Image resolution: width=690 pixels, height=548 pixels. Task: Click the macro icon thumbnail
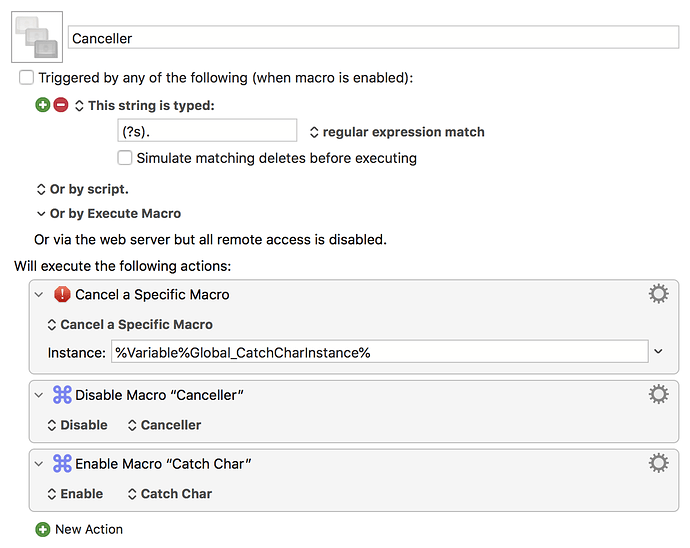(37, 37)
